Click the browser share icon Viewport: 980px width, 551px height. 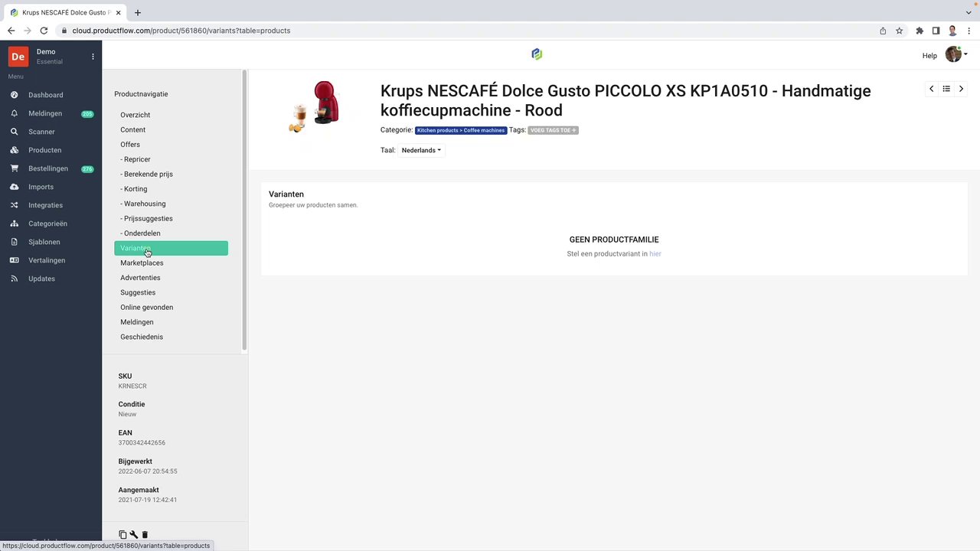883,31
